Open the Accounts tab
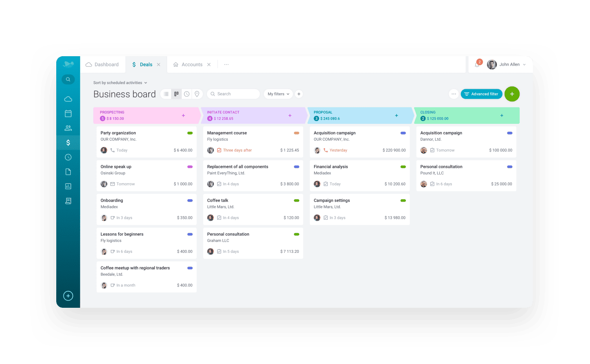The width and height of the screenshot is (590, 364). [x=192, y=64]
